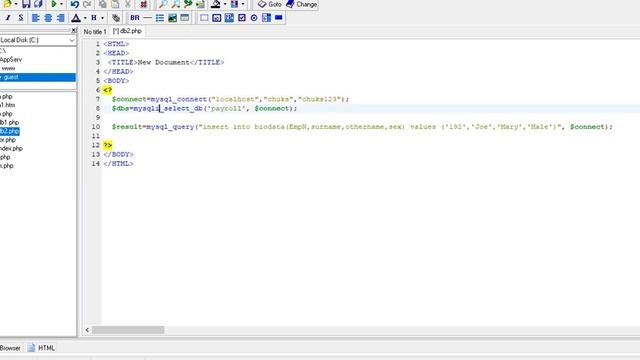The height and width of the screenshot is (360, 640).
Task: Insert a table with table icon
Action: [x=184, y=18]
